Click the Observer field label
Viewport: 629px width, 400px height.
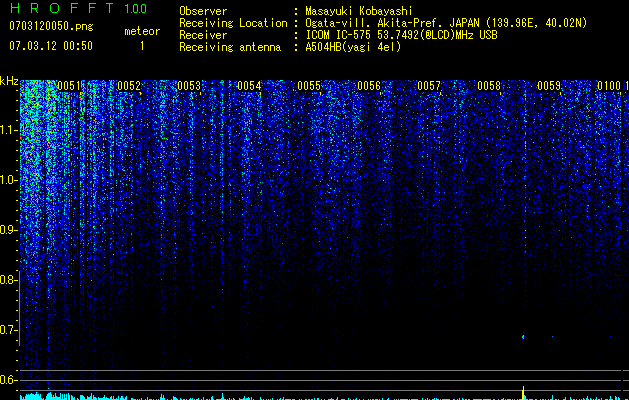pos(203,11)
